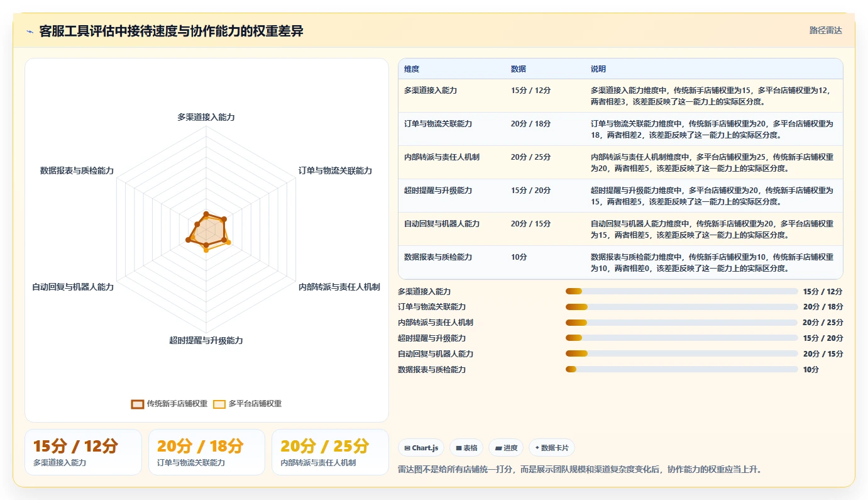868x500 pixels.
Task: Select table row 自动回复与机器人能力
Action: click(x=620, y=229)
